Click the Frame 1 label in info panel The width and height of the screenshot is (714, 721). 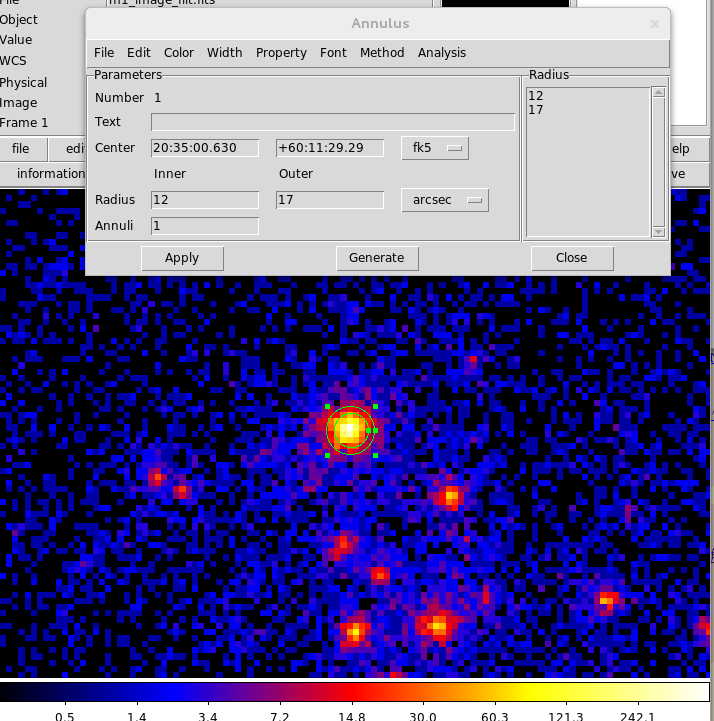(x=24, y=123)
